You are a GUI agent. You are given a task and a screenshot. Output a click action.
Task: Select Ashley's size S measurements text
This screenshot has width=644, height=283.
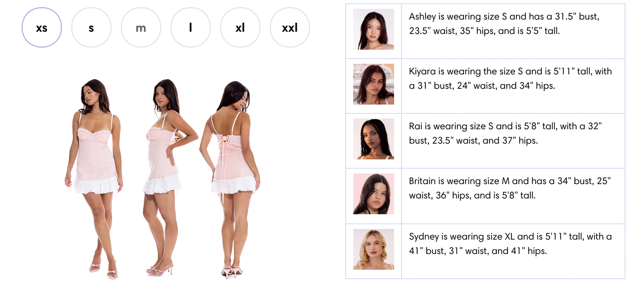504,24
